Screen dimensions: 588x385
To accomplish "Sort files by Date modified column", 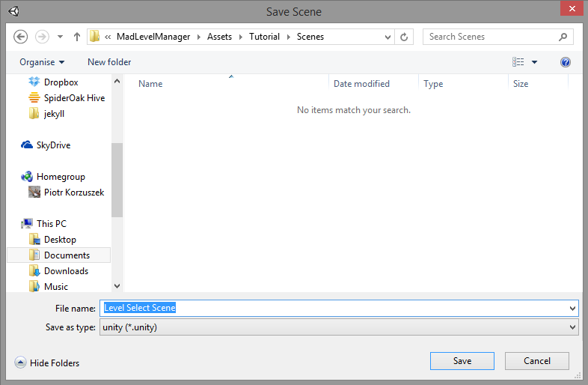I will click(x=361, y=84).
